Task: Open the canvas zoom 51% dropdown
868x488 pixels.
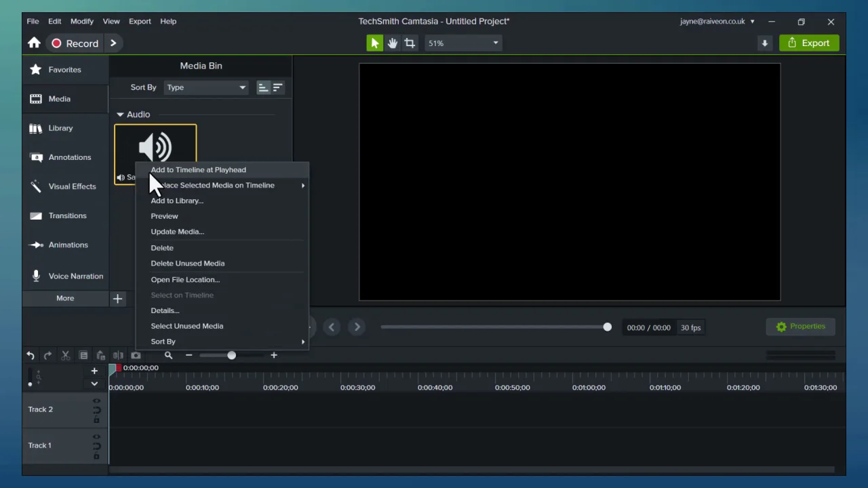Action: tap(463, 43)
